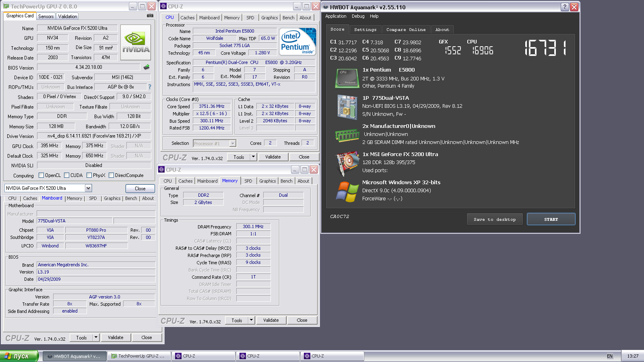Screen dimensions: 644x362
Task: Open the Help menu in Aquamark
Action: pos(374,16)
